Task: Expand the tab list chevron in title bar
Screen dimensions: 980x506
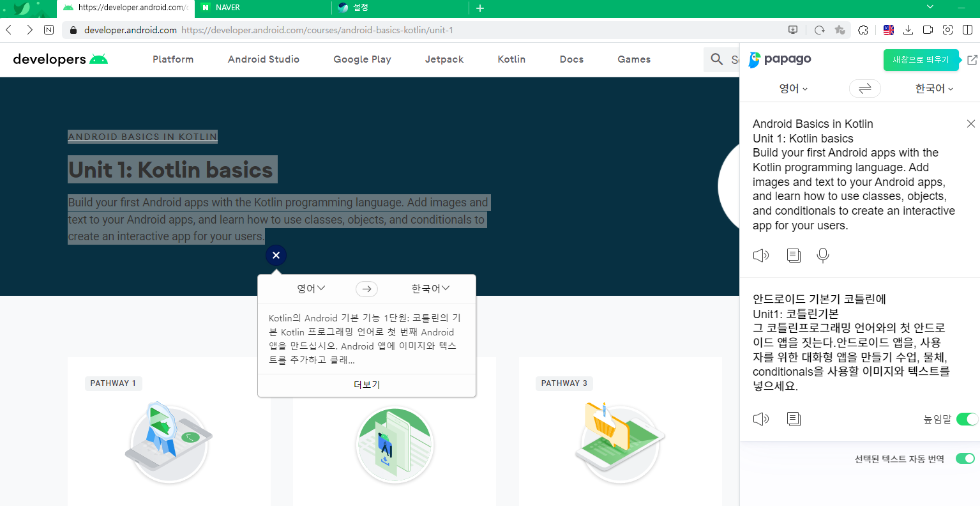Action: tap(930, 7)
